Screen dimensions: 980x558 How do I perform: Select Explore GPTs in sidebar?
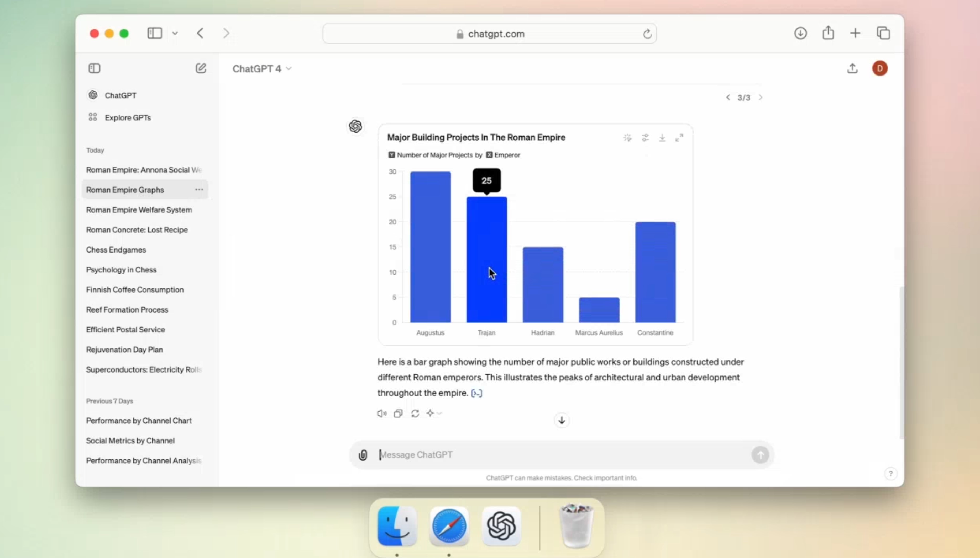click(128, 118)
